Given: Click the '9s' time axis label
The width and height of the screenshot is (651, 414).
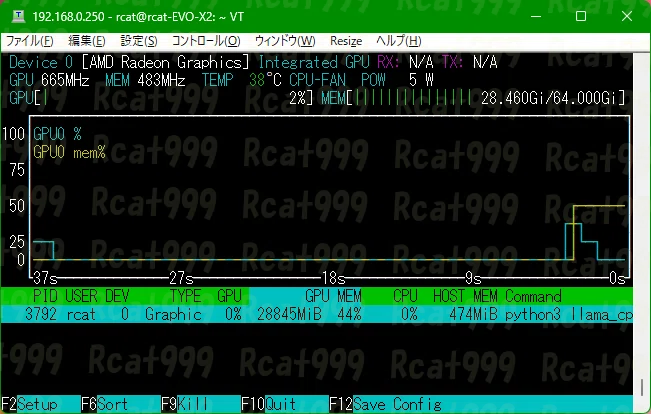Looking at the screenshot, I should click(x=473, y=279).
